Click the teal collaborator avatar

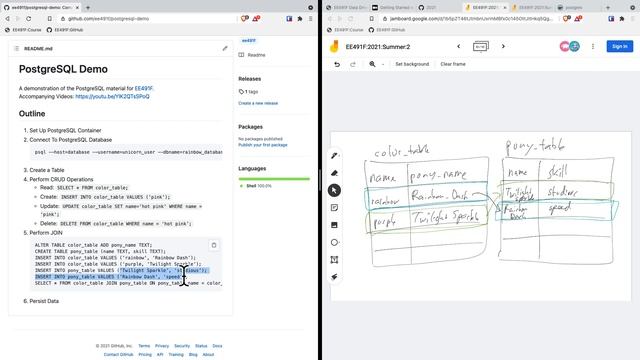575,47
